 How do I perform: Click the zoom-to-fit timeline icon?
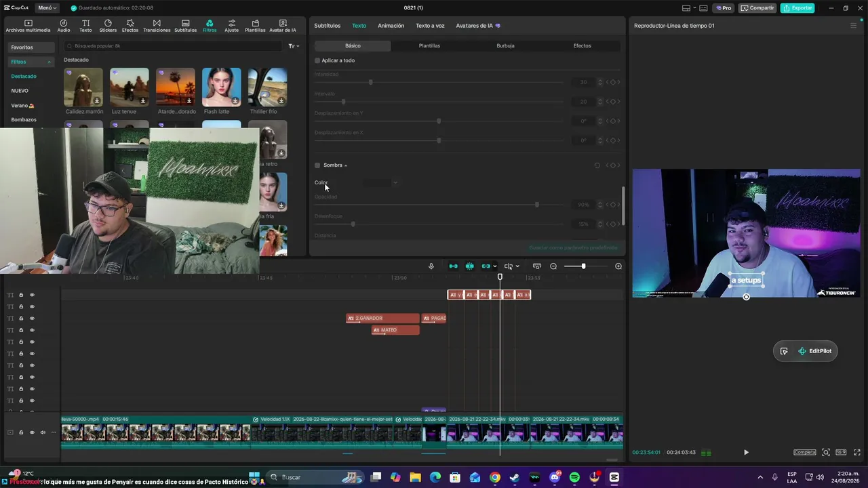(537, 266)
